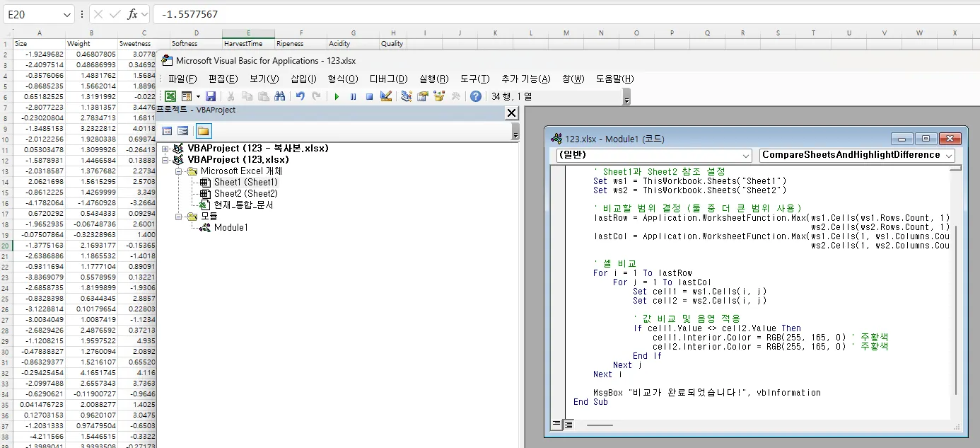Click the Redo arrow icon
980x448 pixels.
tap(316, 96)
